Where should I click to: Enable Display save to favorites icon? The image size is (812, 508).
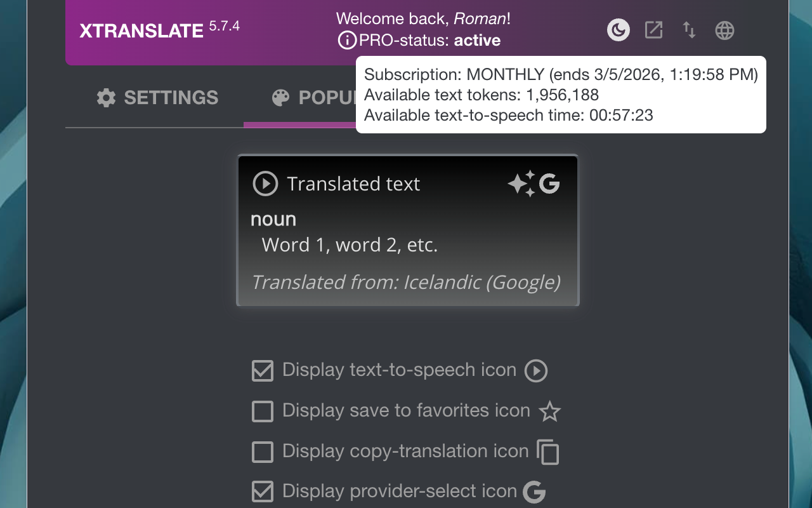pos(262,411)
